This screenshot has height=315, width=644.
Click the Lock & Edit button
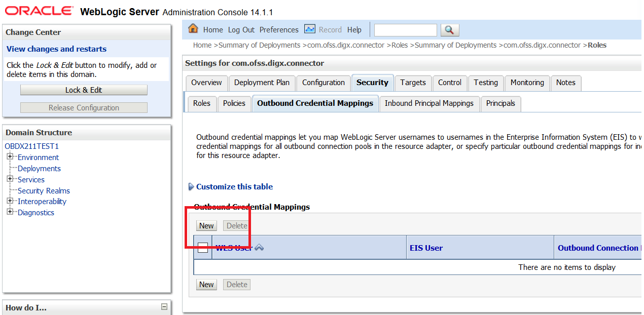(84, 90)
